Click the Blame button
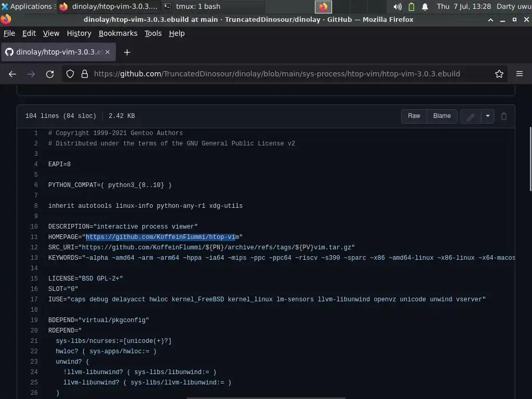This screenshot has width=532, height=399. click(x=442, y=116)
